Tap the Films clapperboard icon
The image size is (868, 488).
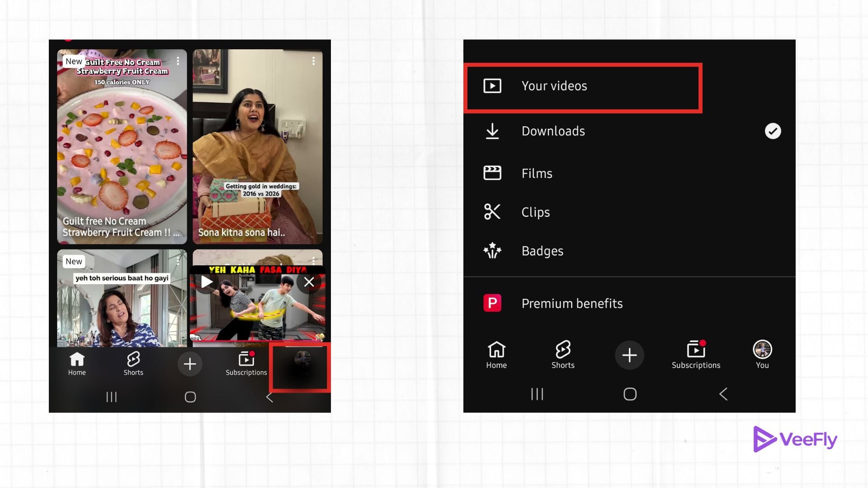(x=492, y=173)
